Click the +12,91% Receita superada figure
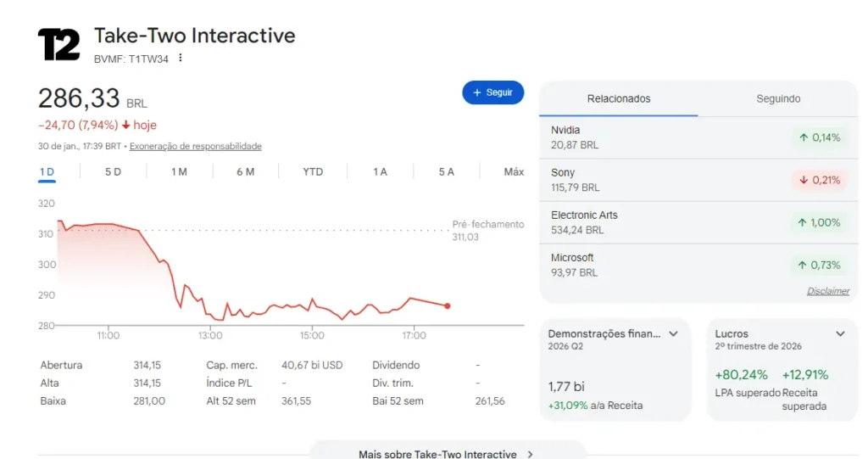 pos(805,375)
